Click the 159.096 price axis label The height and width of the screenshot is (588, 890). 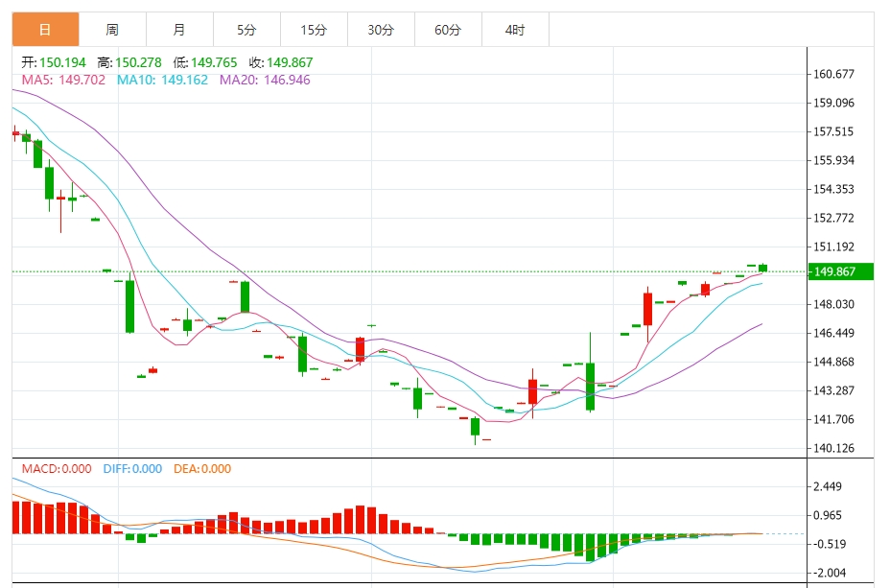833,103
